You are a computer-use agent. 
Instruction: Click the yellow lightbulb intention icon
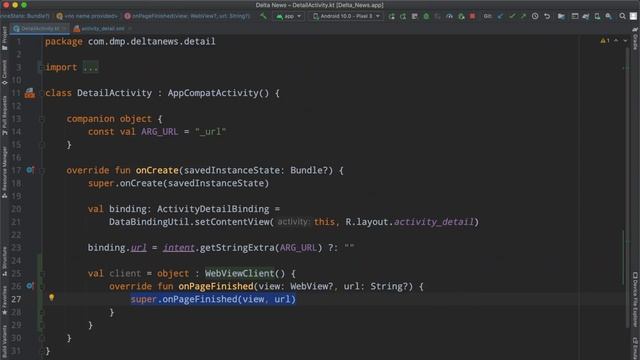click(x=51, y=298)
